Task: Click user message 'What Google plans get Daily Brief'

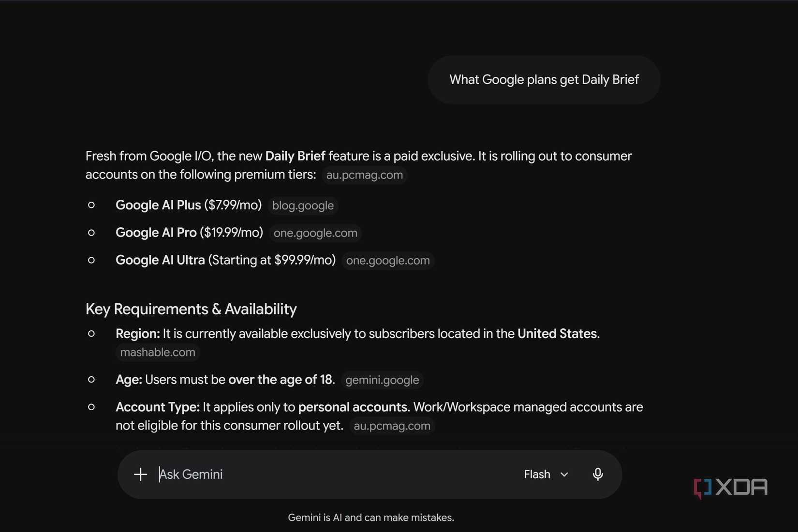Action: 544,80
